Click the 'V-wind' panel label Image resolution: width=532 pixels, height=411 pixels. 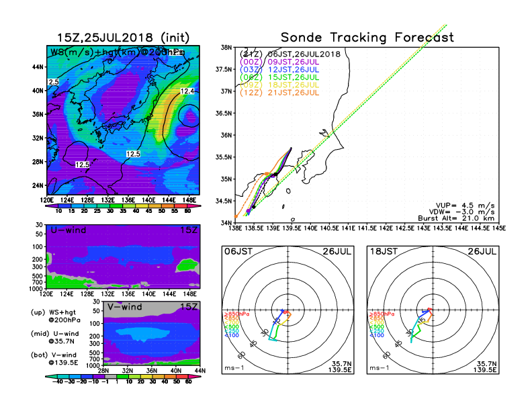(124, 307)
